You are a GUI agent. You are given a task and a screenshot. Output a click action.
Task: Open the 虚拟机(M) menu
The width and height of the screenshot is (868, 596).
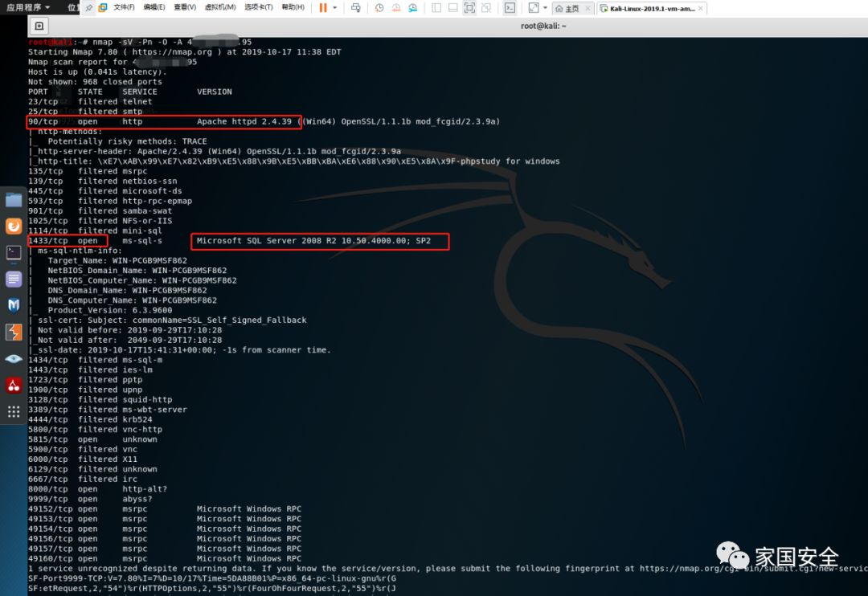220,7
